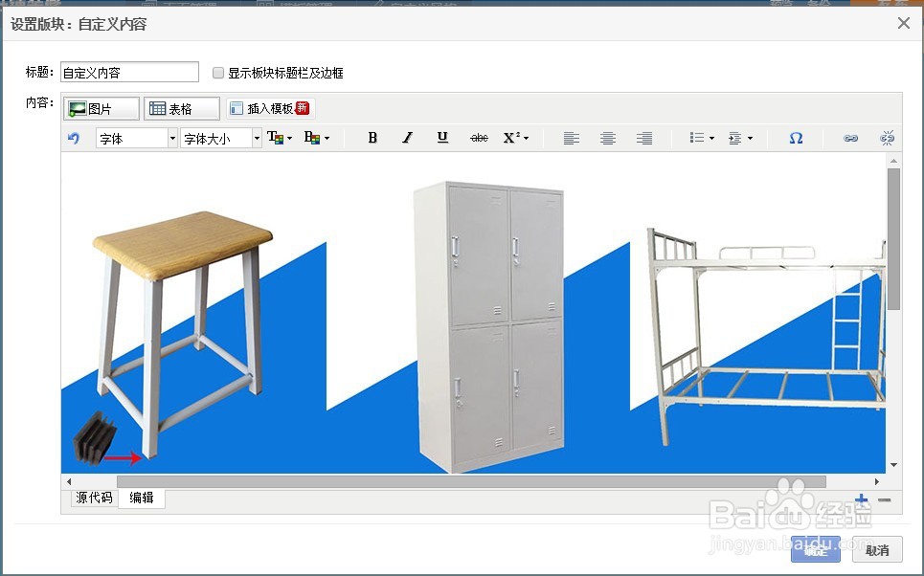The height and width of the screenshot is (576, 924).
Task: Toggle underline formatting
Action: pos(442,138)
